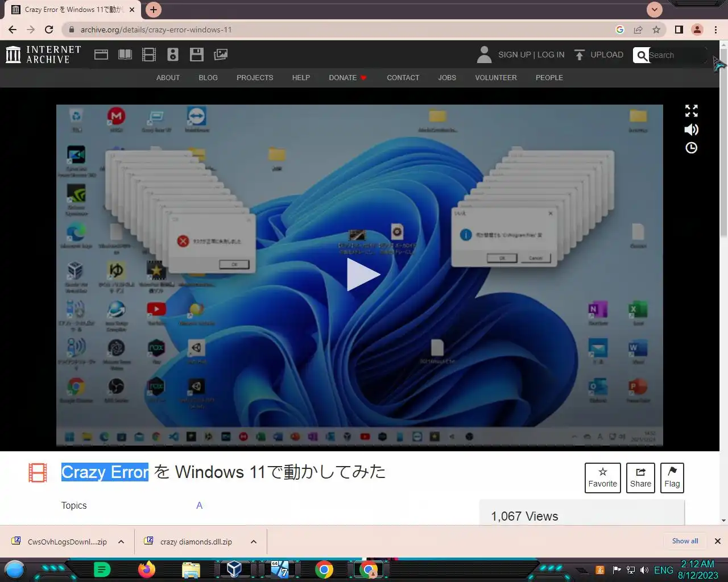Toggle fullscreen theater mode icon
The height and width of the screenshot is (582, 728).
pyautogui.click(x=692, y=111)
